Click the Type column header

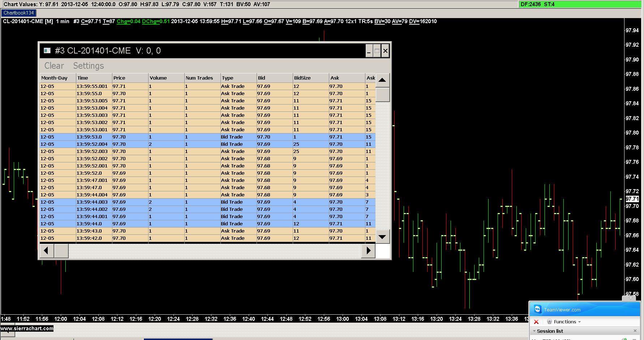tap(239, 78)
